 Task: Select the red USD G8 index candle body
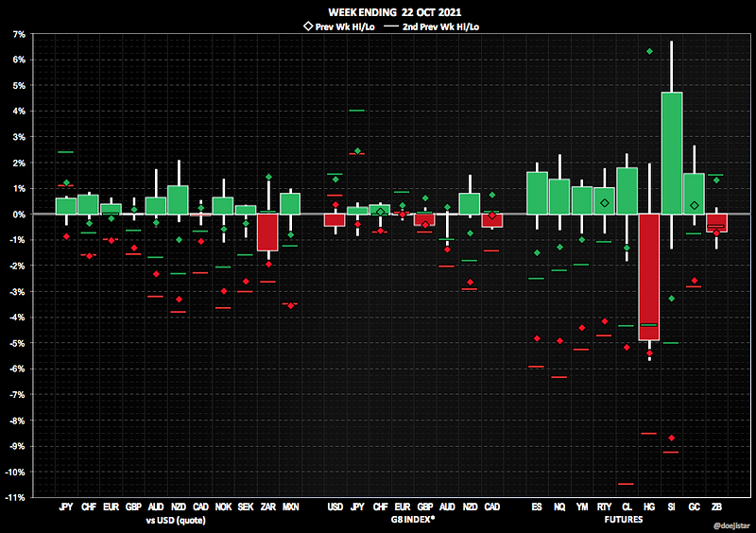(335, 220)
